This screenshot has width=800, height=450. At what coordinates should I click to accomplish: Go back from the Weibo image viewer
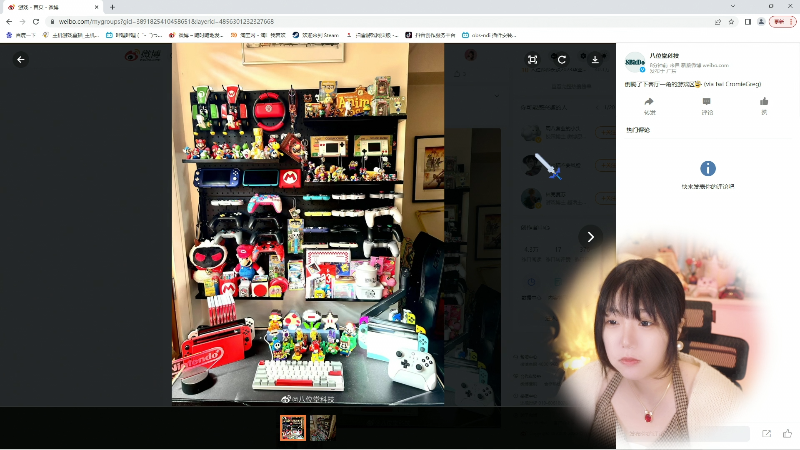pyautogui.click(x=20, y=60)
